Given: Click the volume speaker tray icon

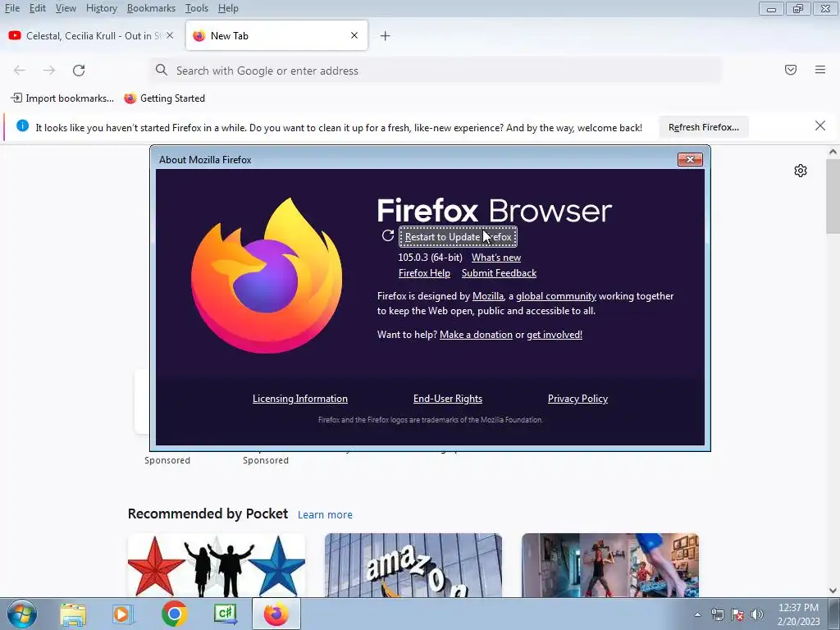Looking at the screenshot, I should [757, 614].
